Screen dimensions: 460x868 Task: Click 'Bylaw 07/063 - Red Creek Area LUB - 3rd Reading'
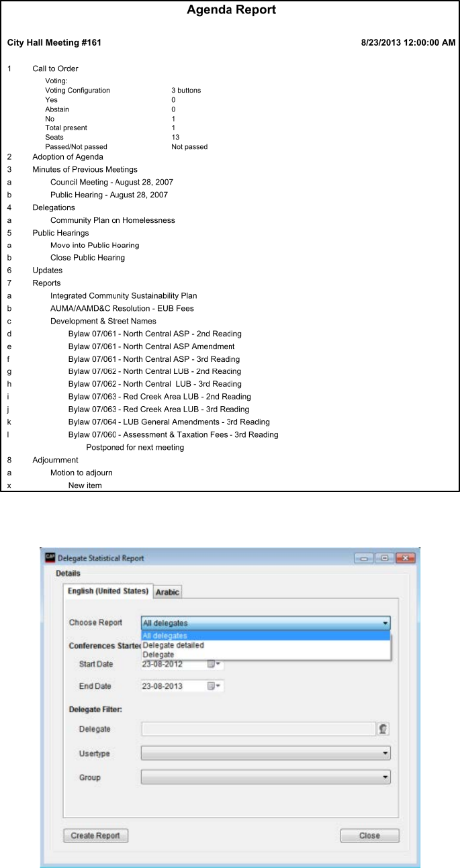pyautogui.click(x=159, y=409)
